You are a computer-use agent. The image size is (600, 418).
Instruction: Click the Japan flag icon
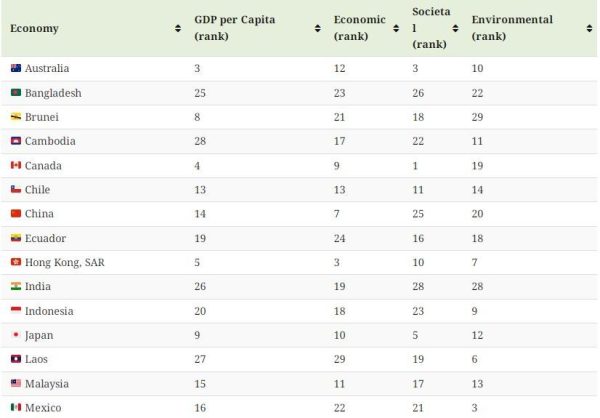tap(16, 335)
